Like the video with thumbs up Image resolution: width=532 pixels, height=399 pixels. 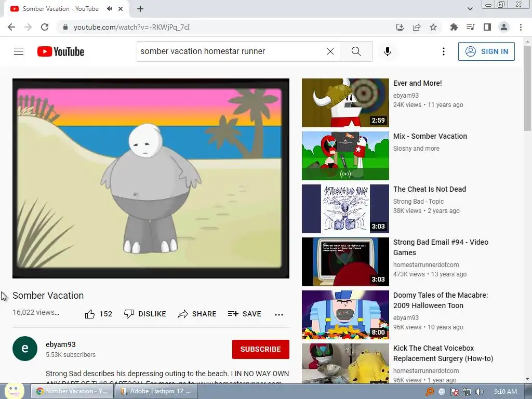click(x=98, y=314)
